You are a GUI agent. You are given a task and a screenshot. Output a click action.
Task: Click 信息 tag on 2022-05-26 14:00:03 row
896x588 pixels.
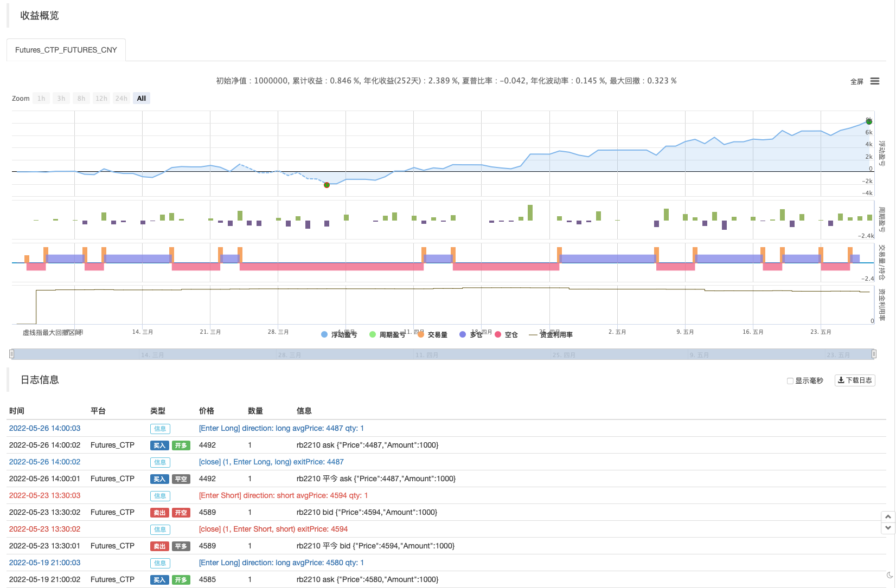point(160,429)
